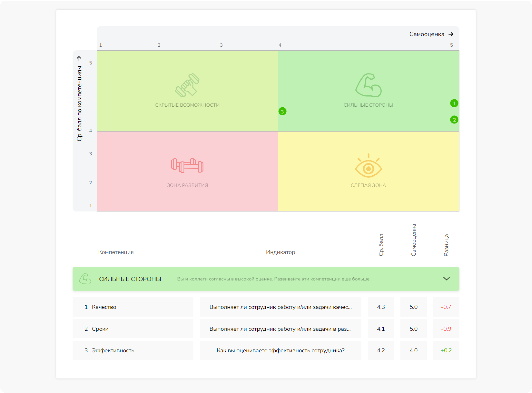532x393 pixels.
Task: Click the Разница column header
Action: point(446,245)
